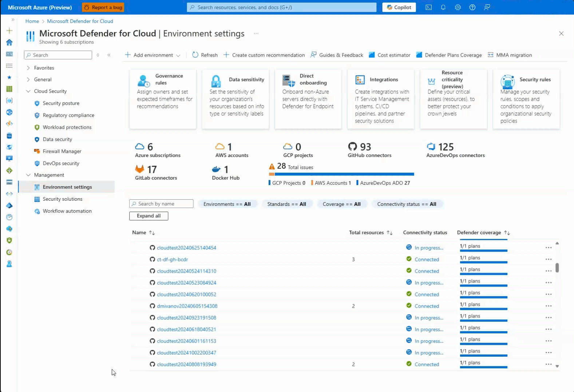Open the Cost estimator
Screen dimensions: 574x392
tap(389, 55)
